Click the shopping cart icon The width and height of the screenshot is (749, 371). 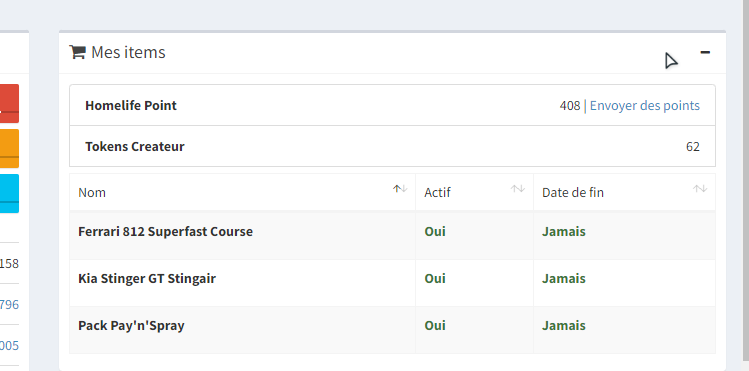tap(77, 52)
